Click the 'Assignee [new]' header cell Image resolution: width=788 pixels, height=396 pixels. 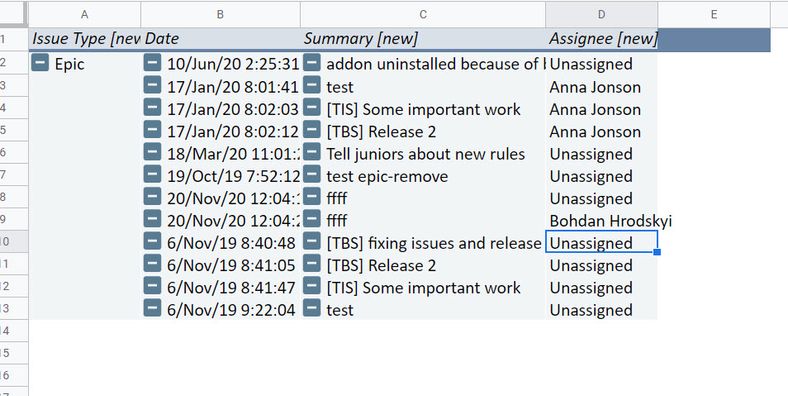pyautogui.click(x=602, y=39)
